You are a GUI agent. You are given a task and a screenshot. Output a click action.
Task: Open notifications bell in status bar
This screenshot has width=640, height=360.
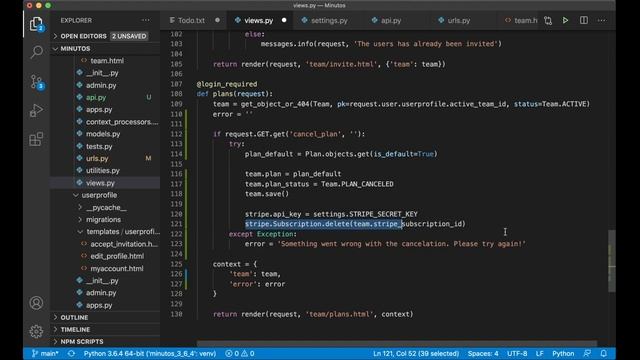point(604,353)
